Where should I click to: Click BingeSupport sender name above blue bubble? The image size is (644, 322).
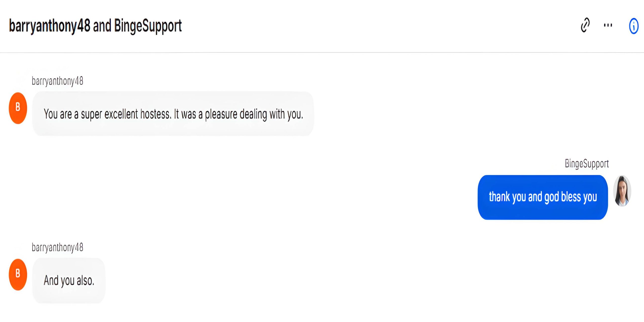(587, 164)
